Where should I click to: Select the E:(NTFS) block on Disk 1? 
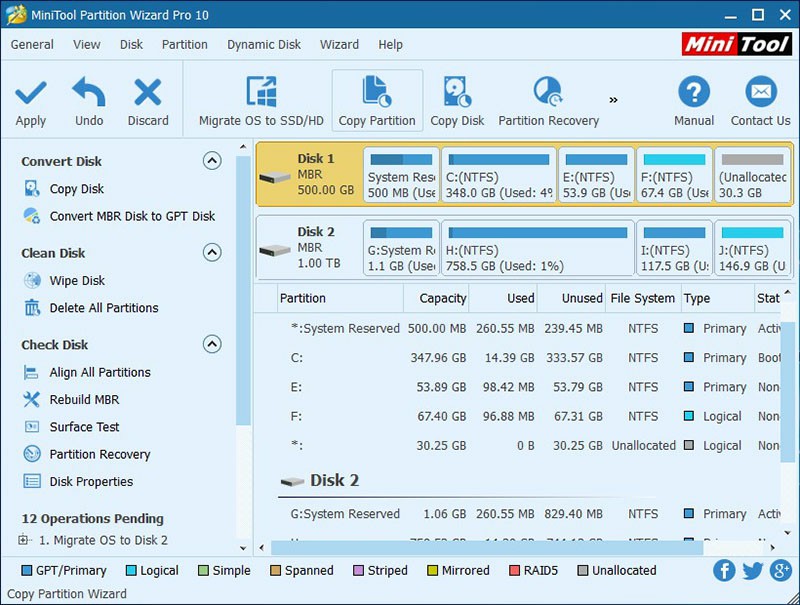(x=596, y=175)
